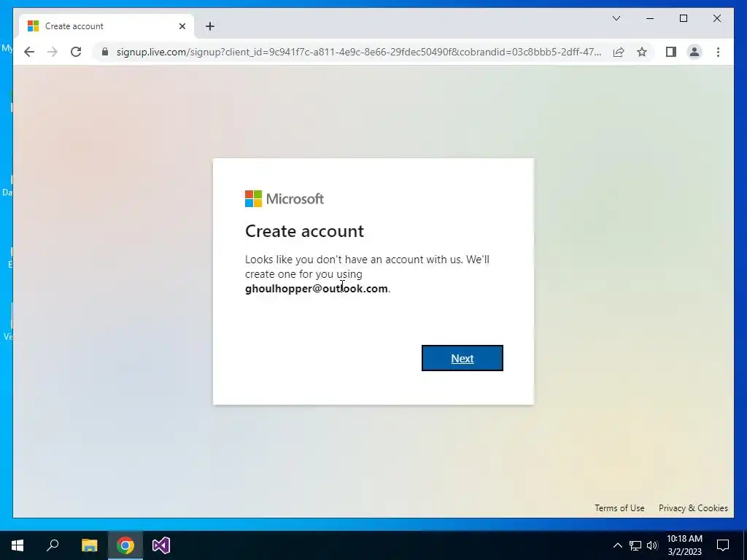Open Windows taskbar search
Image resolution: width=747 pixels, height=560 pixels.
point(53,545)
